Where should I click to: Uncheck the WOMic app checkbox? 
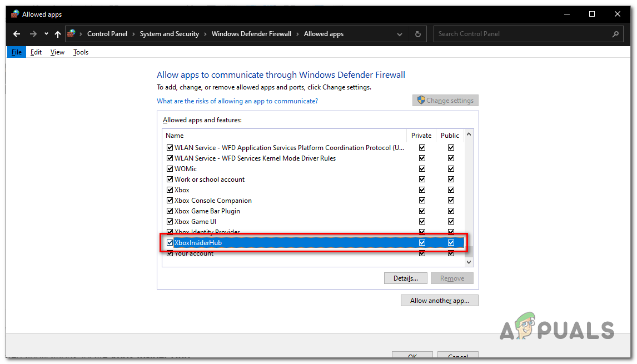170,168
